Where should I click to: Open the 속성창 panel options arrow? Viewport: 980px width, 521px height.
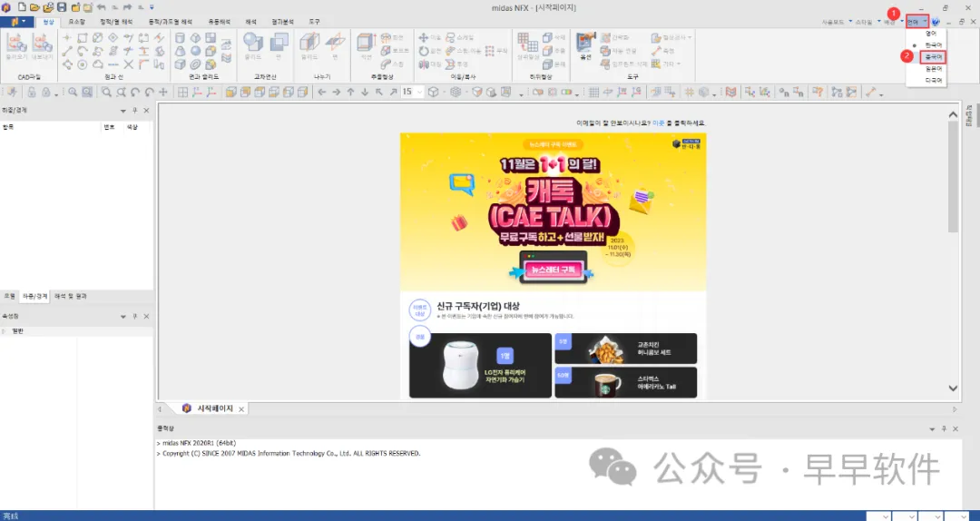coord(122,317)
